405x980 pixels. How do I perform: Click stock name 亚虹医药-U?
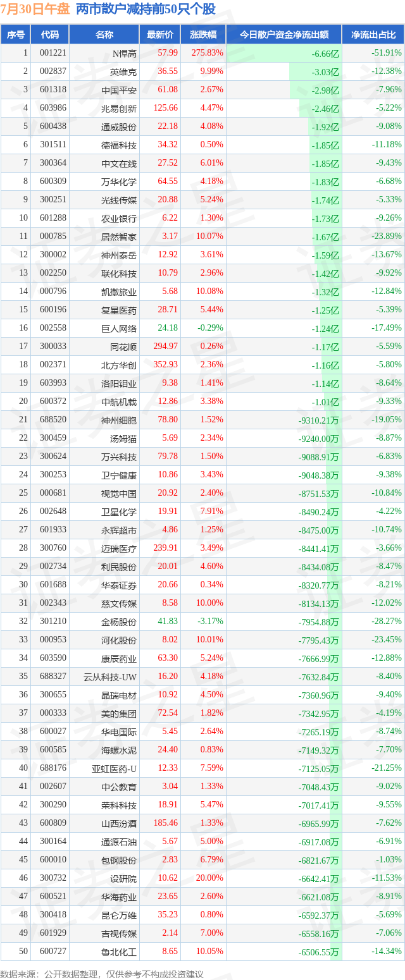tap(115, 768)
